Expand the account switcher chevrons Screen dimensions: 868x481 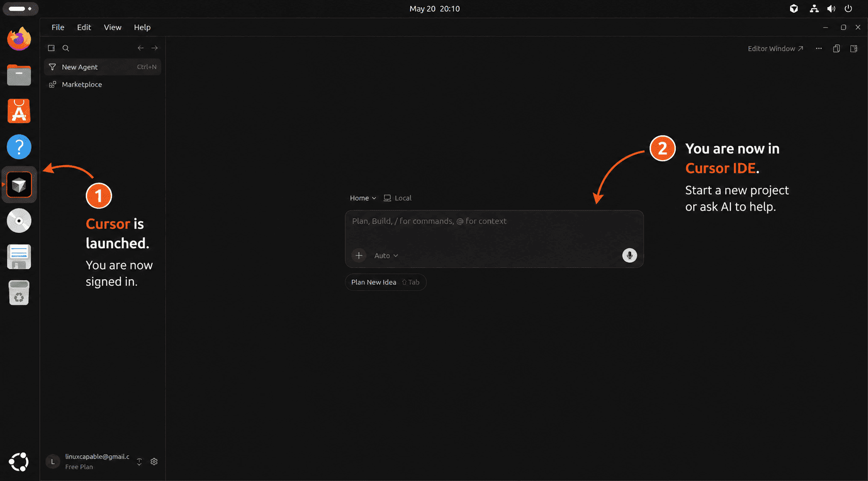(139, 462)
